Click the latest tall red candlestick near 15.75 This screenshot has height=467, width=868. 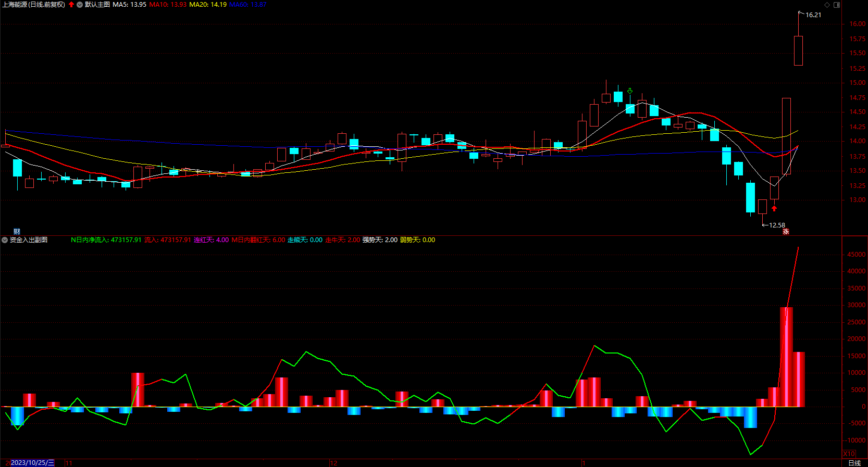(x=798, y=51)
